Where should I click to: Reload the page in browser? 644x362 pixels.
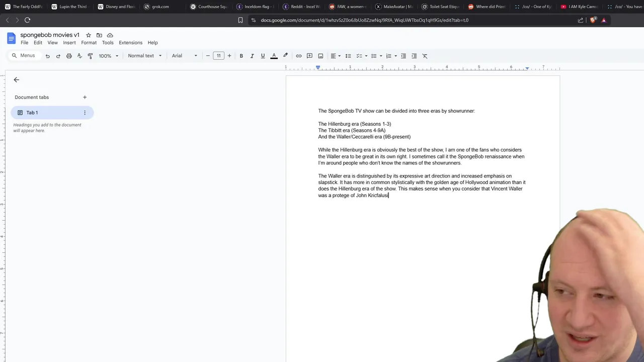point(27,20)
